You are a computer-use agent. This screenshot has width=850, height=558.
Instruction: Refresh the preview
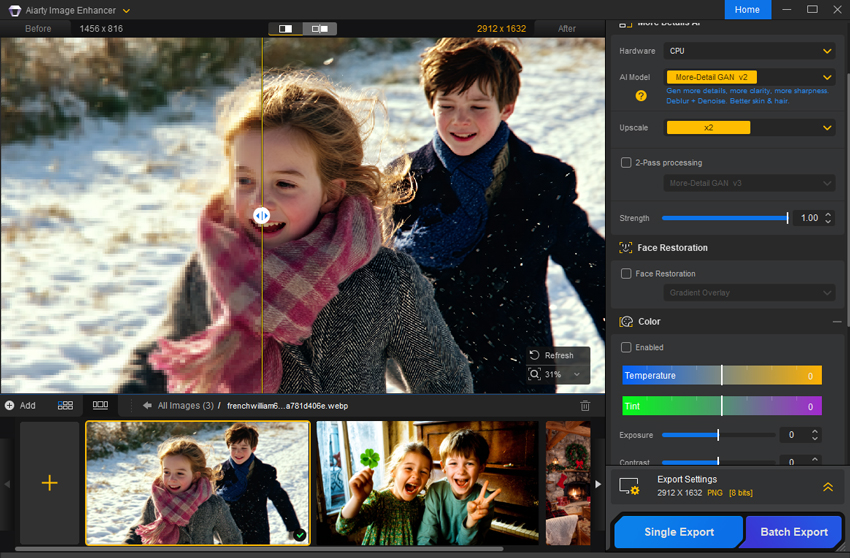pyautogui.click(x=558, y=355)
